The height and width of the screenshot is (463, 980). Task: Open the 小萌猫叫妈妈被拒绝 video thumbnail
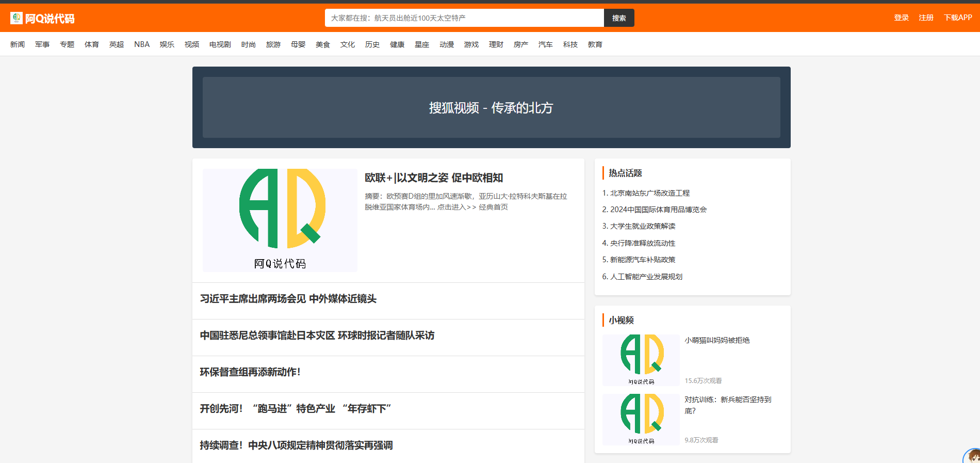641,360
